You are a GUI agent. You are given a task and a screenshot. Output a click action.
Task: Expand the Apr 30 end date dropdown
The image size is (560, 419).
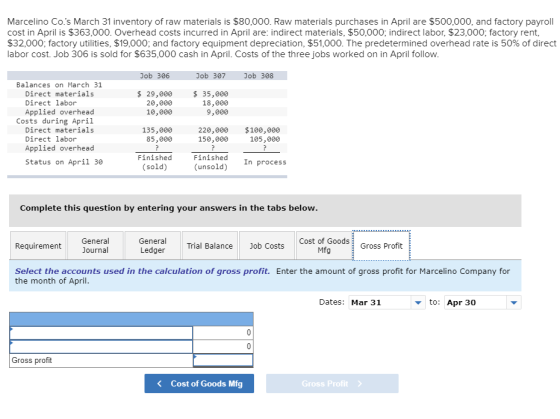pyautogui.click(x=482, y=303)
